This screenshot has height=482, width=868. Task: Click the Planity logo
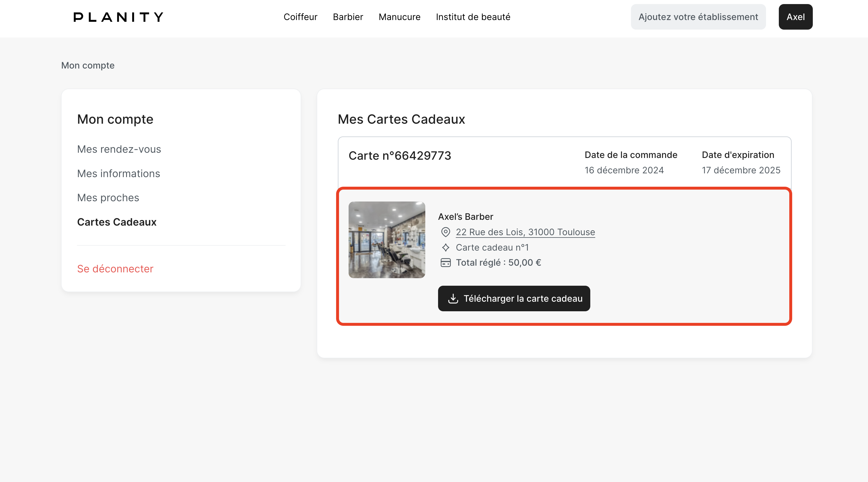[x=118, y=17]
